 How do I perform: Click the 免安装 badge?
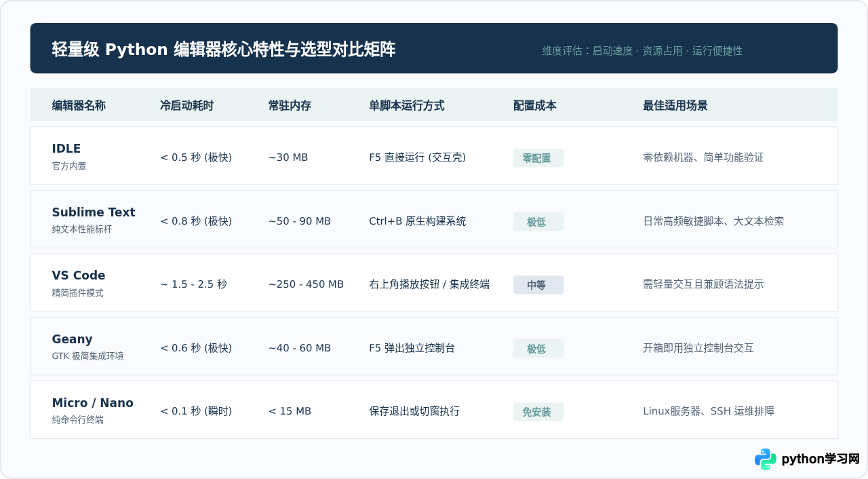coord(538,412)
